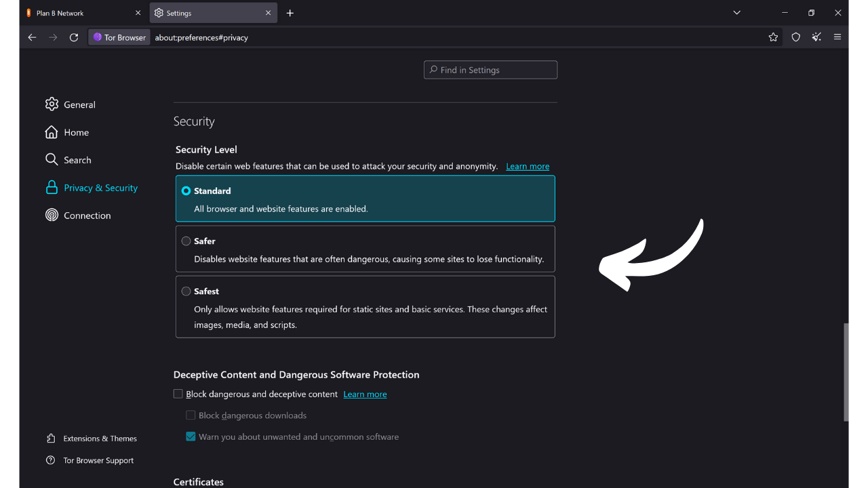This screenshot has height=488, width=868.
Task: Open the tab list chevron dropdown
Action: (736, 12)
